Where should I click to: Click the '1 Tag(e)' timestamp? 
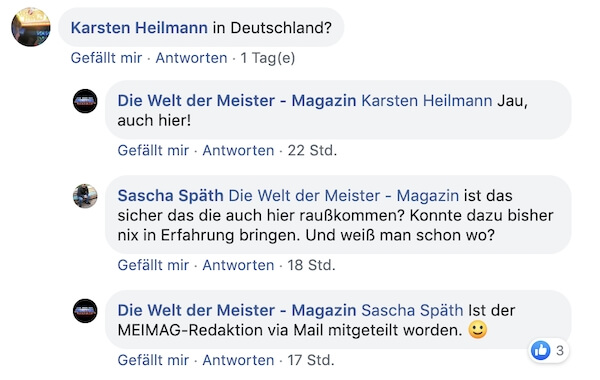click(x=268, y=58)
